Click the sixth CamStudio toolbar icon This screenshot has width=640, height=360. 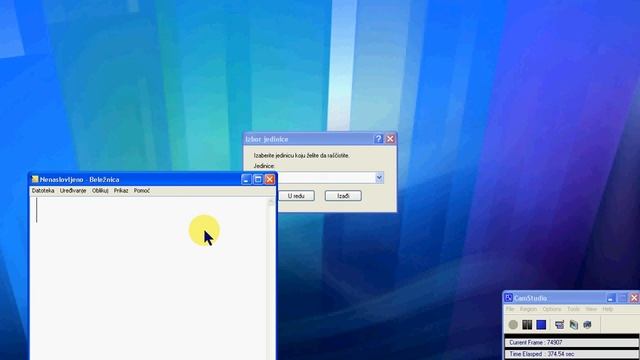click(587, 324)
